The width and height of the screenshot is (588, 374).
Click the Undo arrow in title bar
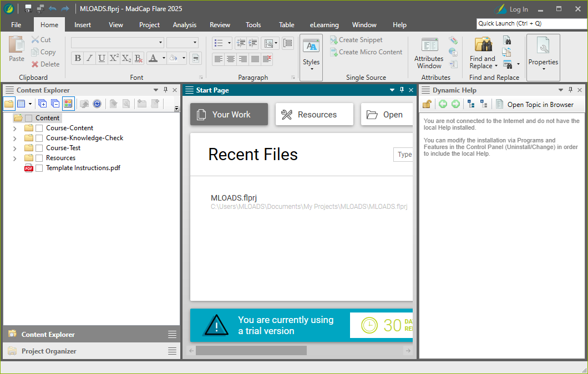[53, 9]
